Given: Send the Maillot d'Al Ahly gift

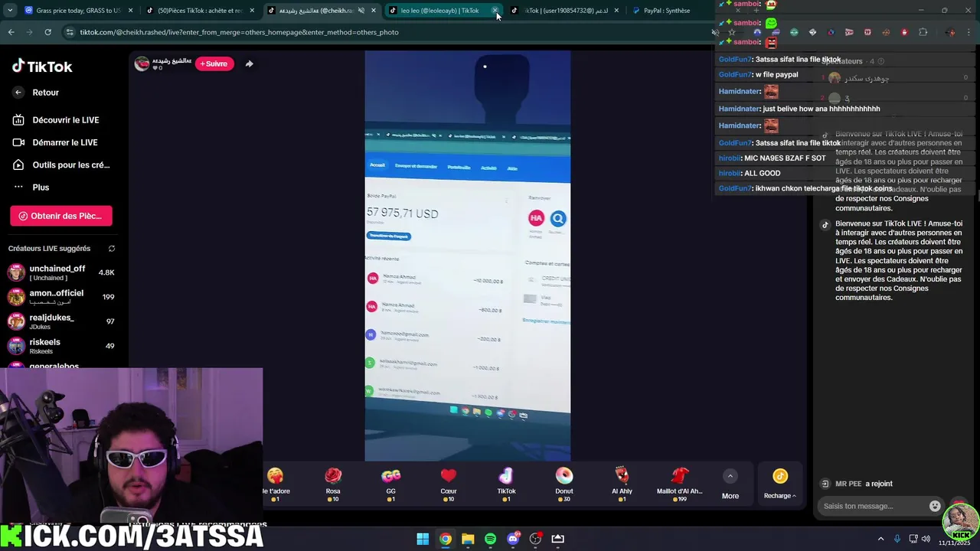Looking at the screenshot, I should pos(679,484).
